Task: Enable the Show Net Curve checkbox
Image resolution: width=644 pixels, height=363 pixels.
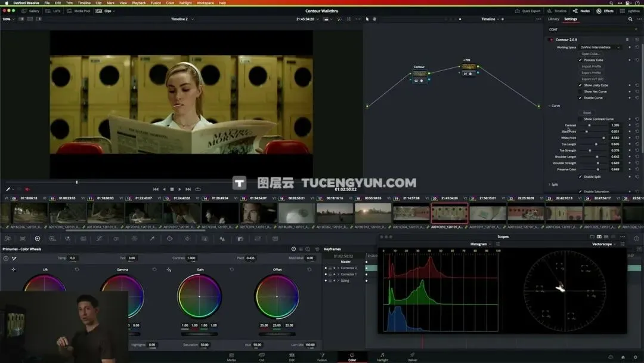Action: (x=580, y=92)
